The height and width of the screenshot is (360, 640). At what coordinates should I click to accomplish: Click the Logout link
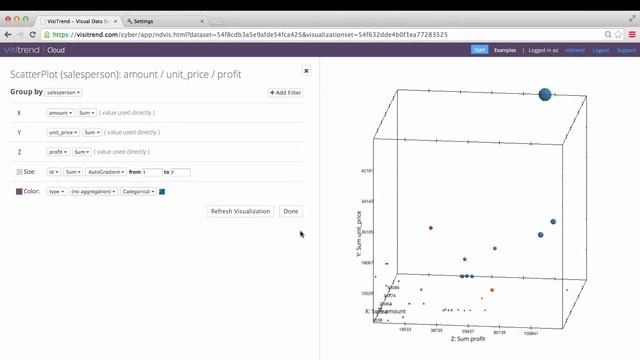pyautogui.click(x=601, y=50)
